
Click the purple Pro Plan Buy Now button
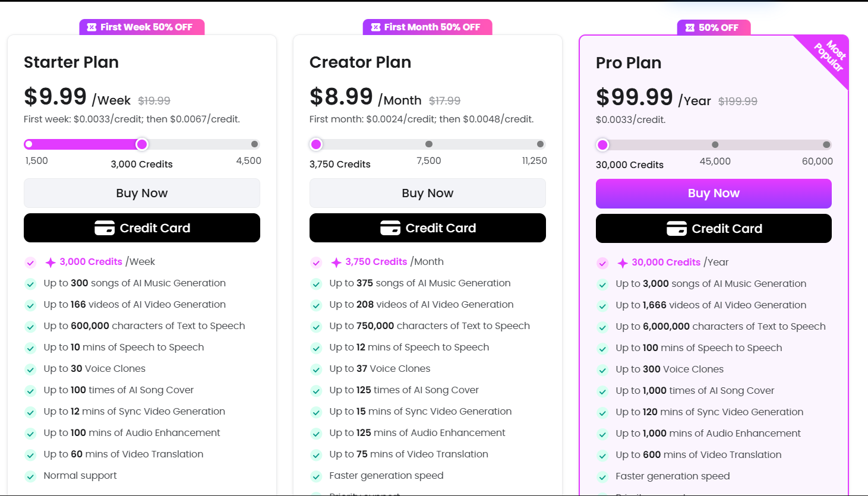coord(714,194)
